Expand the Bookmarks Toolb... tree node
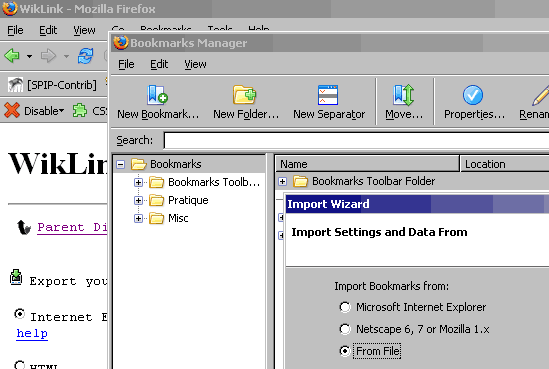549x369 pixels. point(138,182)
